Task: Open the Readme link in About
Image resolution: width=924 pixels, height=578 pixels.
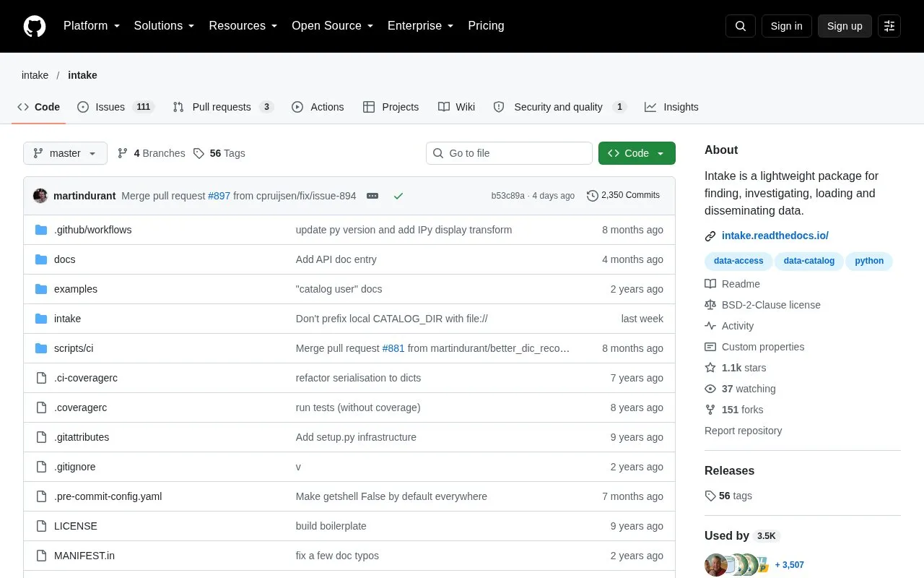Action: point(732,284)
